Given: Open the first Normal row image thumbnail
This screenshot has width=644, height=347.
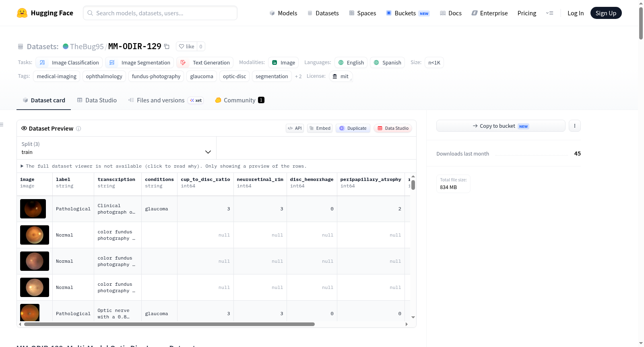Looking at the screenshot, I should 35,235.
